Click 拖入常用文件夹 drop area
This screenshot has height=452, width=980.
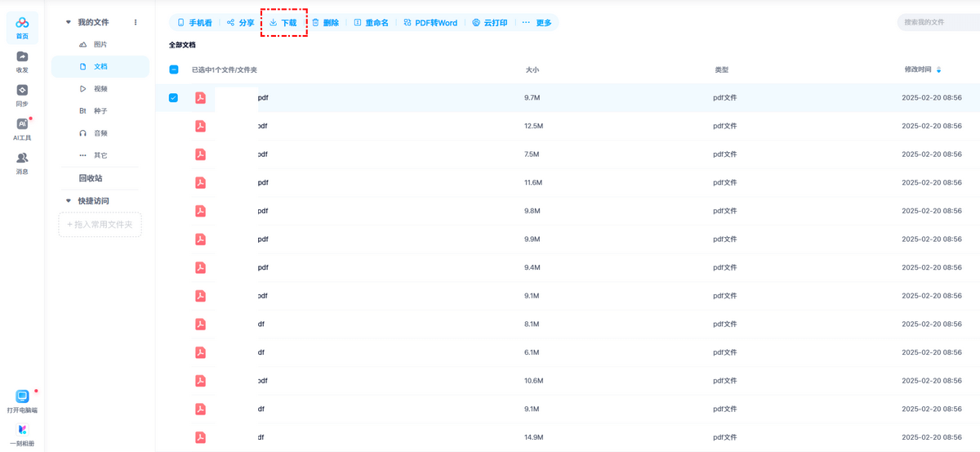coord(100,225)
